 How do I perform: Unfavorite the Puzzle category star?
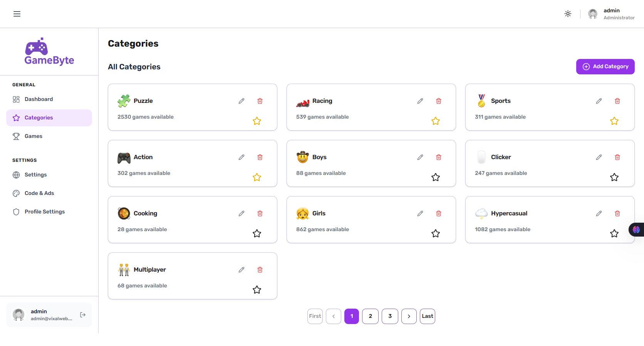(x=257, y=121)
